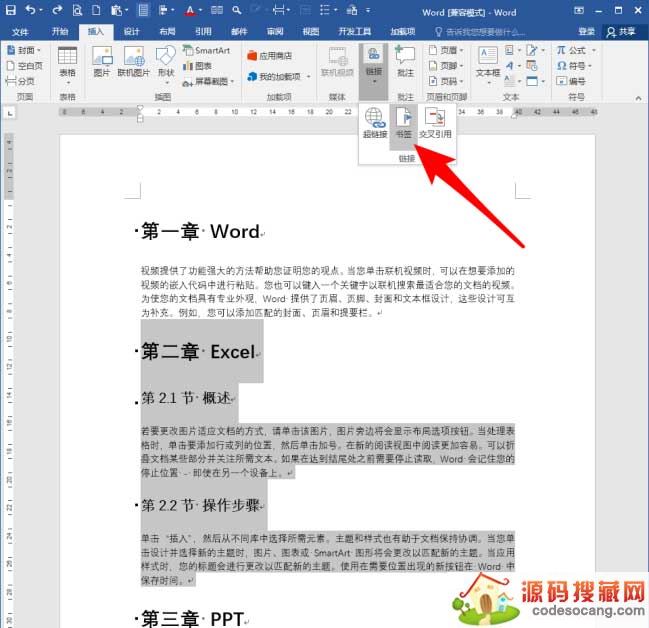The image size is (649, 628).
Task: Click the Save icon in quick access toolbar
Action: [x=10, y=12]
